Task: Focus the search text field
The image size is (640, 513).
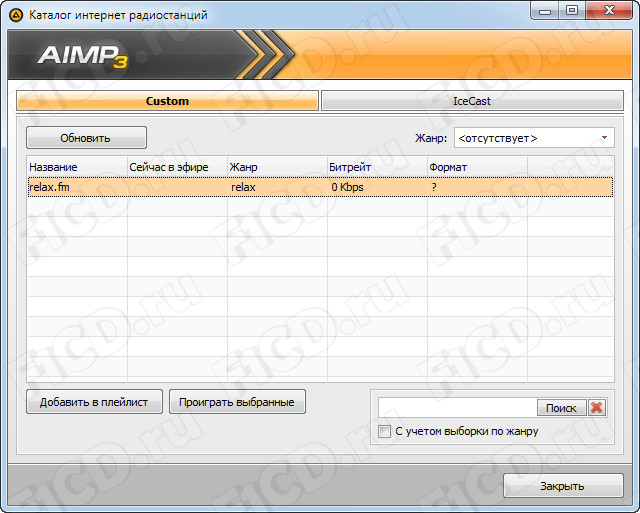Action: pos(457,408)
